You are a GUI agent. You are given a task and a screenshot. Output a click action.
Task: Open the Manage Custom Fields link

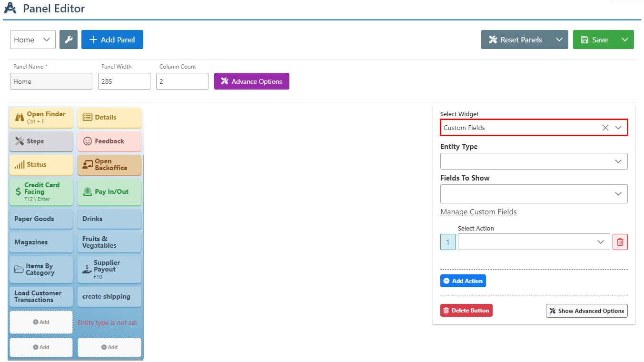[478, 212]
